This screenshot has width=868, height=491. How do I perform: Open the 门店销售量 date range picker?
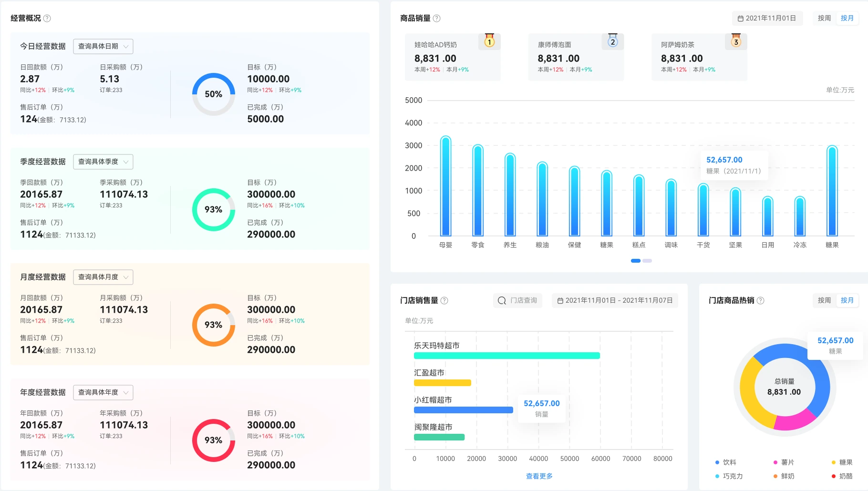point(615,300)
